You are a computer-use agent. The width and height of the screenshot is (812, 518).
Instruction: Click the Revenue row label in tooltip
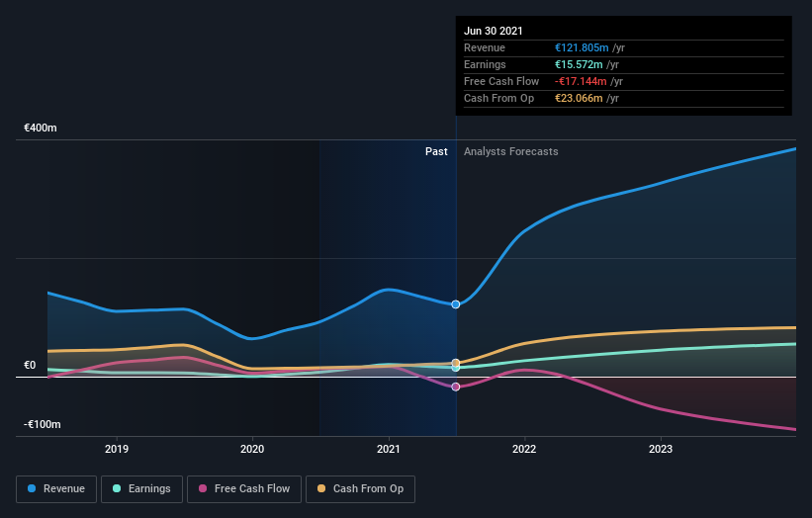485,47
